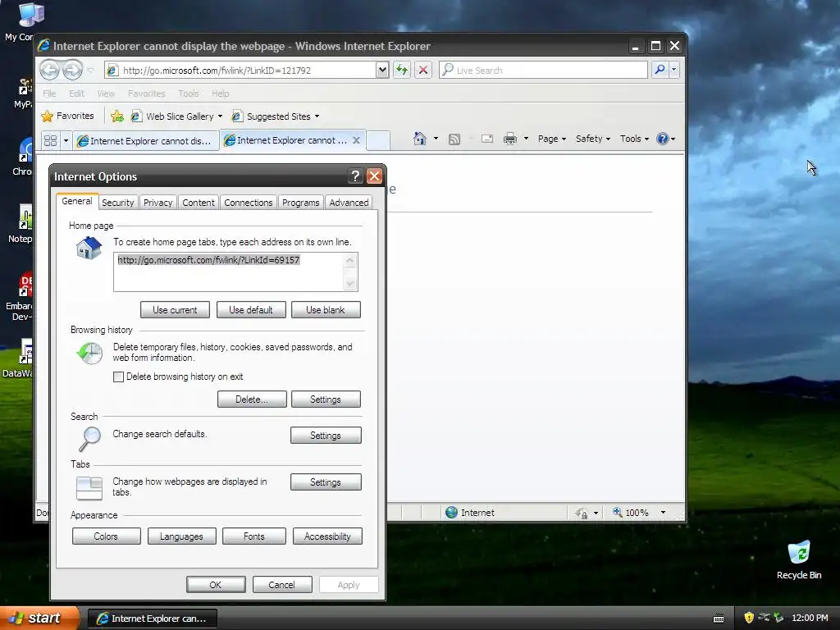
Task: Switch to the Content tab
Action: tap(199, 203)
